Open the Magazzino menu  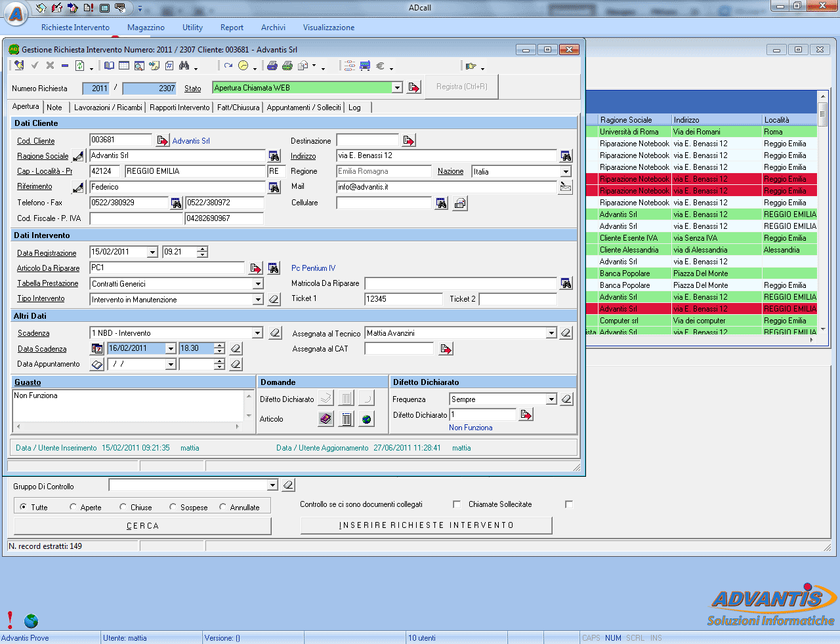tap(145, 27)
